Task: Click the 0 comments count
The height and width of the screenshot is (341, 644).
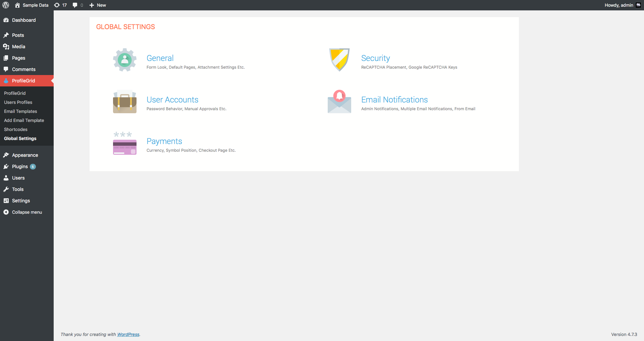Action: (82, 5)
